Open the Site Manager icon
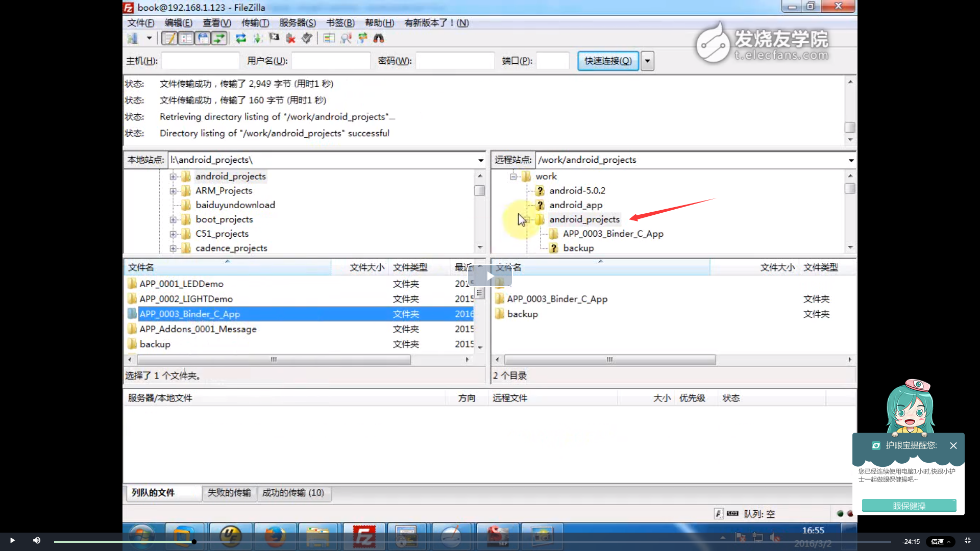This screenshot has width=980, height=551. [x=133, y=38]
